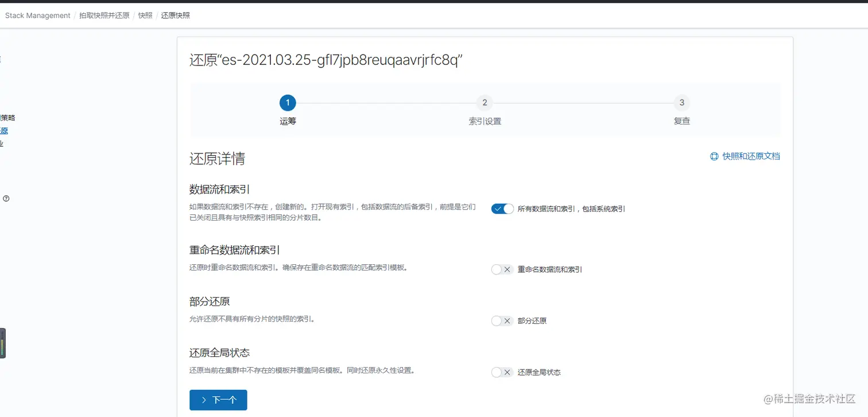Toggle the 还原全局状态 switch on
Image resolution: width=868 pixels, height=417 pixels.
coord(502,372)
